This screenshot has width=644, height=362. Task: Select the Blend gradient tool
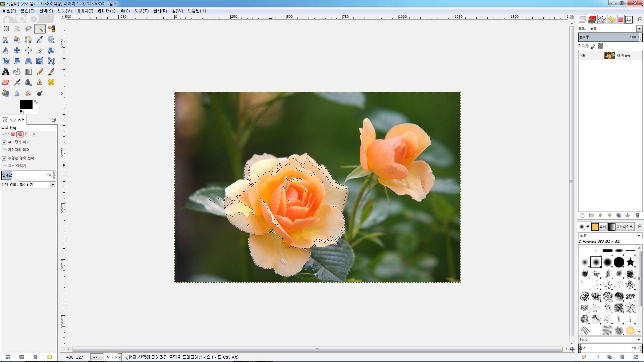coord(29,72)
